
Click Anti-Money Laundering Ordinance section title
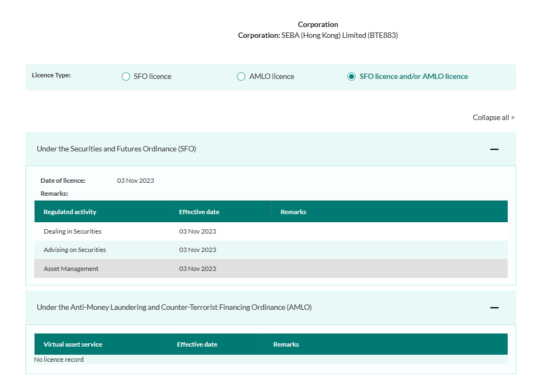[174, 307]
